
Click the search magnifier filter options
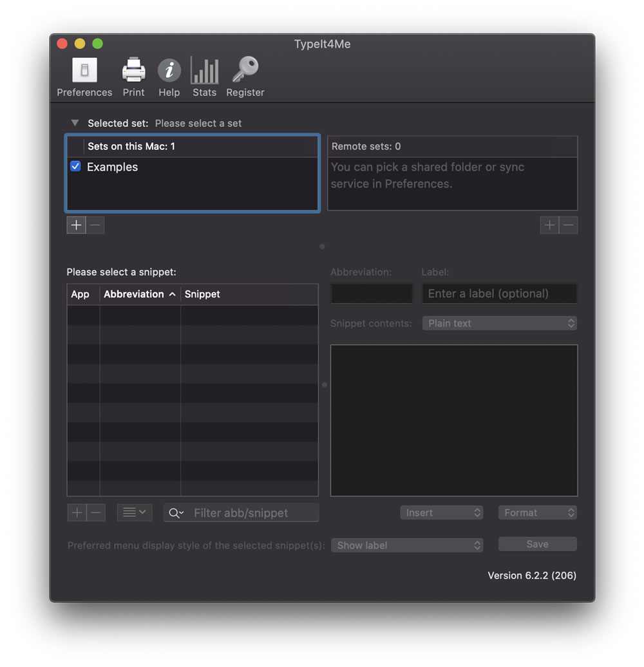pos(176,513)
